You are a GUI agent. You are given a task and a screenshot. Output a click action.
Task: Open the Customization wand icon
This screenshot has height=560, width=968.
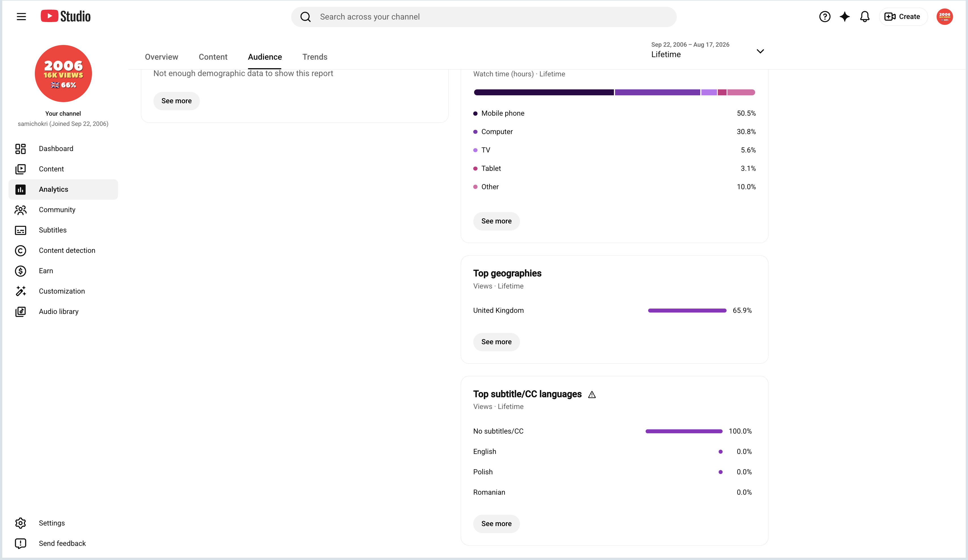click(x=20, y=291)
